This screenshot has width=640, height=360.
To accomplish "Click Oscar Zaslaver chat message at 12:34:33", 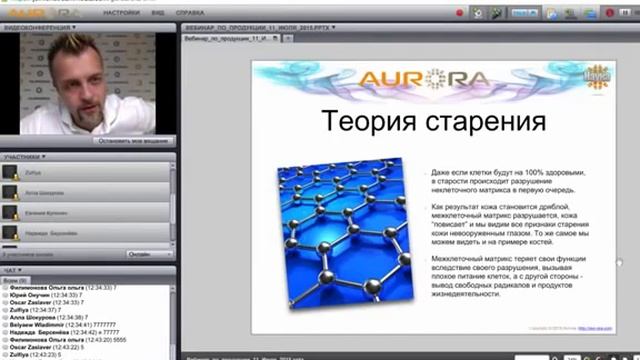I will [47, 302].
